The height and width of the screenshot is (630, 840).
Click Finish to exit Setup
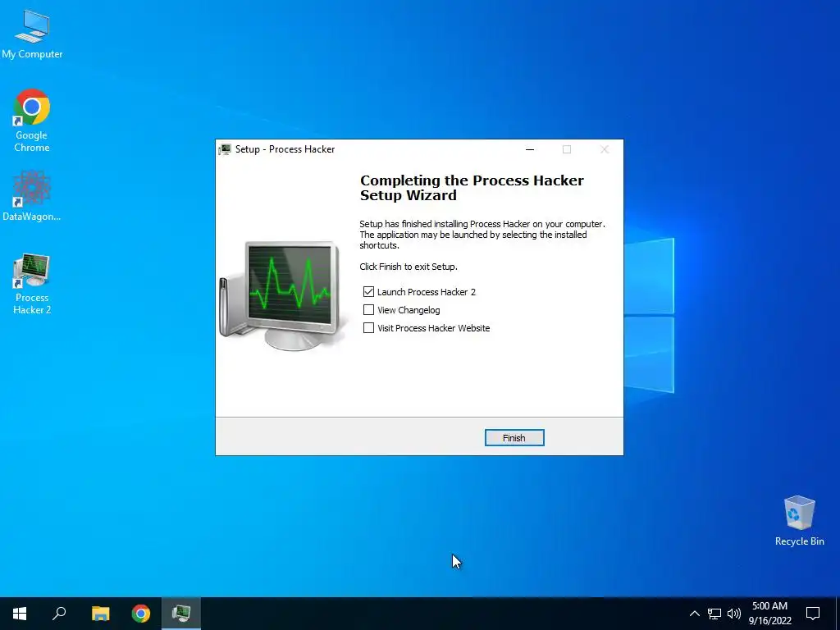(514, 438)
